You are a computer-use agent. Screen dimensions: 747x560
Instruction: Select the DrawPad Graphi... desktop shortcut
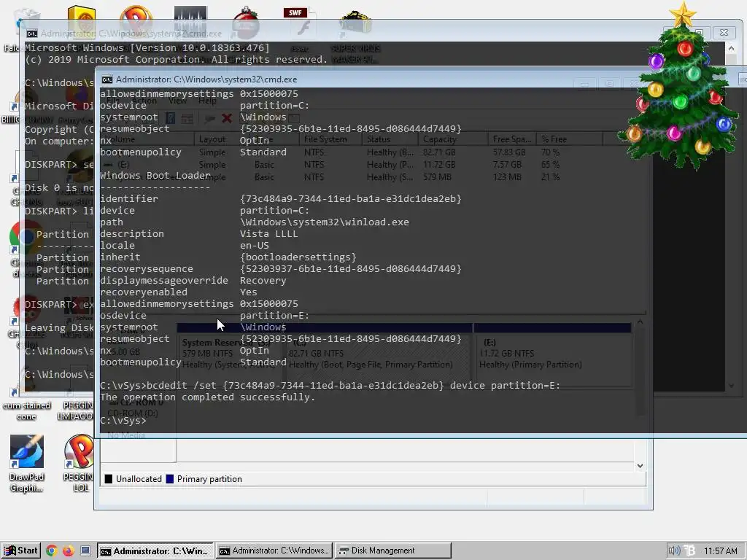click(27, 464)
